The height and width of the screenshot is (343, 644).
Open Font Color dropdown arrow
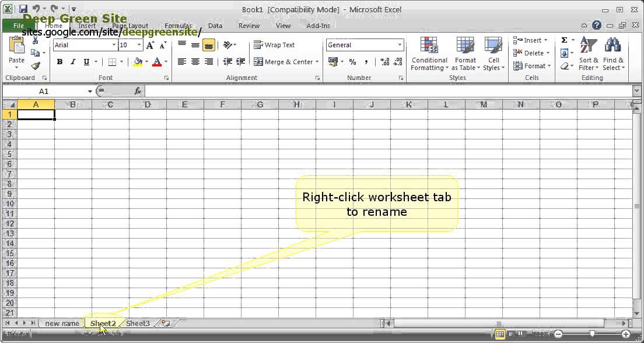coord(166,62)
